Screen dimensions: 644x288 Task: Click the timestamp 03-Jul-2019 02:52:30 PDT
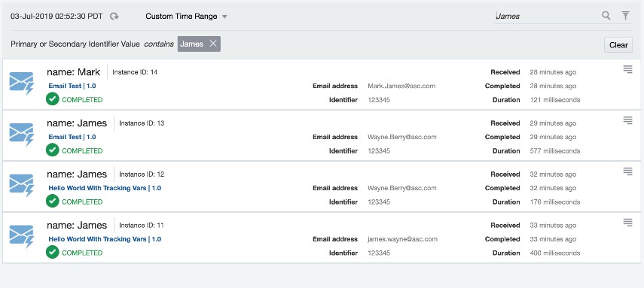click(x=56, y=17)
